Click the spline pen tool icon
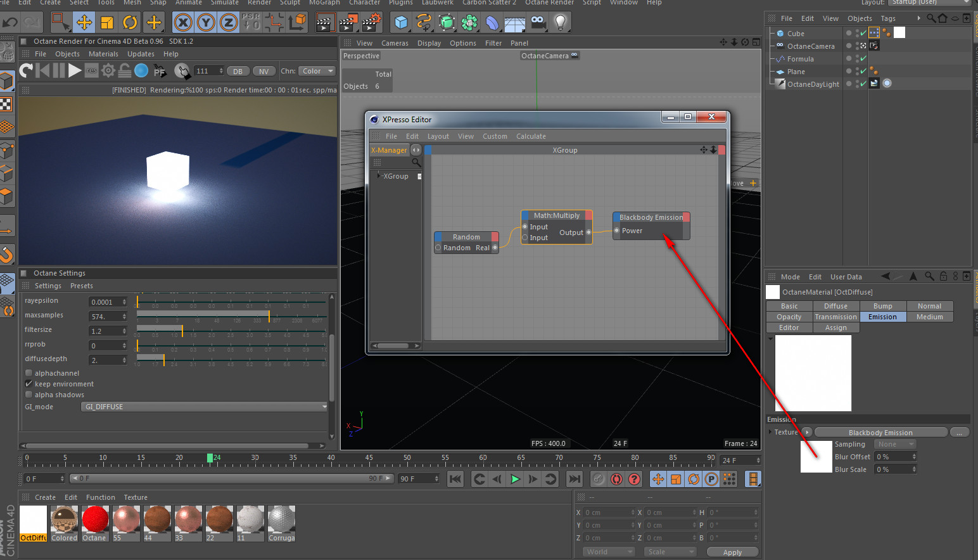 (424, 23)
